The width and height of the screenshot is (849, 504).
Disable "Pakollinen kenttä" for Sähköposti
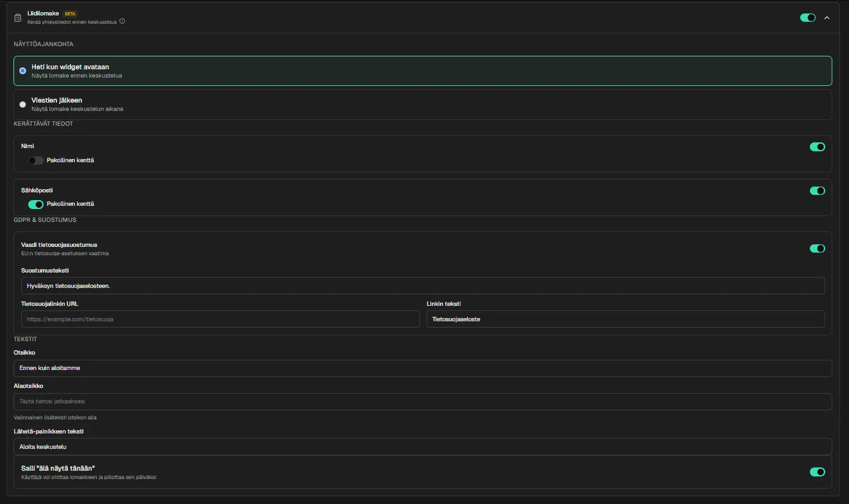click(36, 205)
